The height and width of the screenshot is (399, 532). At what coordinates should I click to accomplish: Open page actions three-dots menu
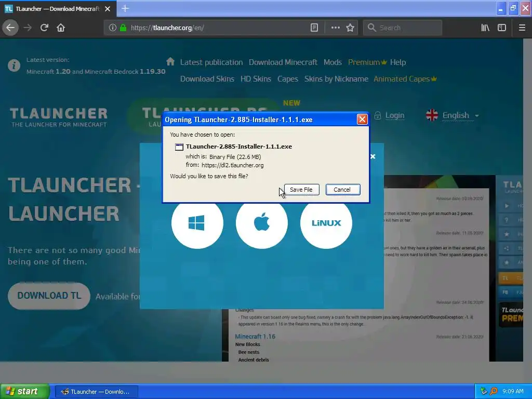point(335,28)
